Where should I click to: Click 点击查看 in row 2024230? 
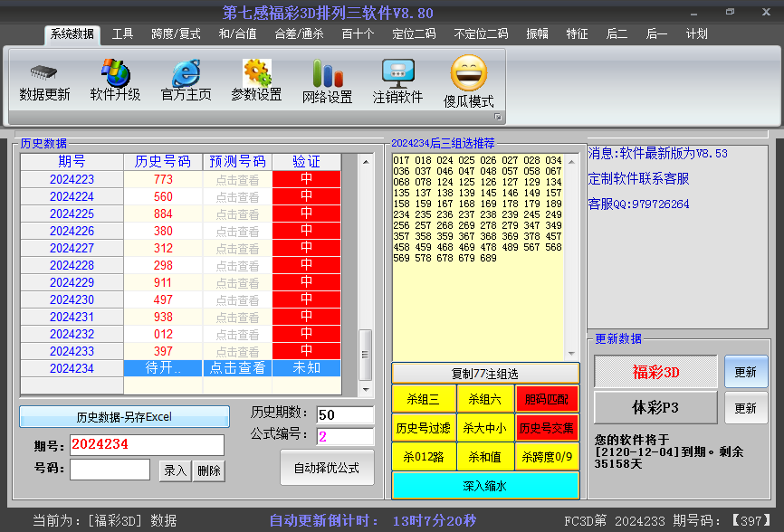[237, 299]
